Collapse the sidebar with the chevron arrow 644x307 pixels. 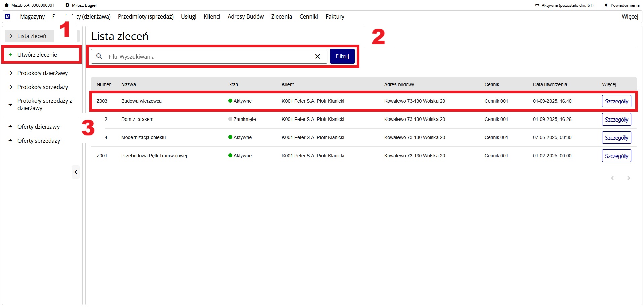76,172
